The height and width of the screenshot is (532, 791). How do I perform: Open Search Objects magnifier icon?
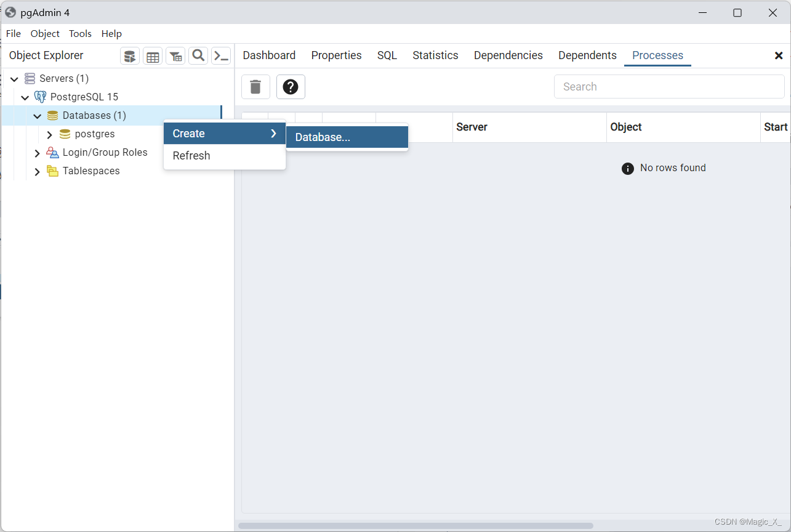click(198, 56)
